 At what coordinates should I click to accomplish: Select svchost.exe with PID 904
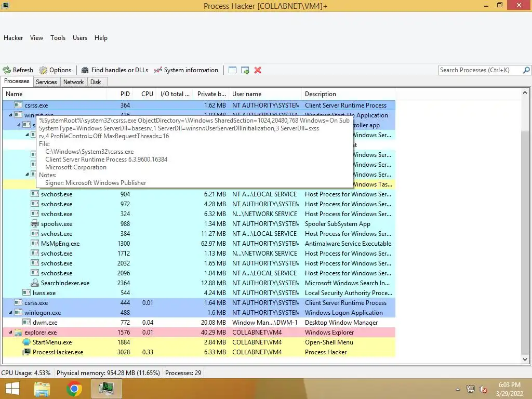[x=199, y=194]
